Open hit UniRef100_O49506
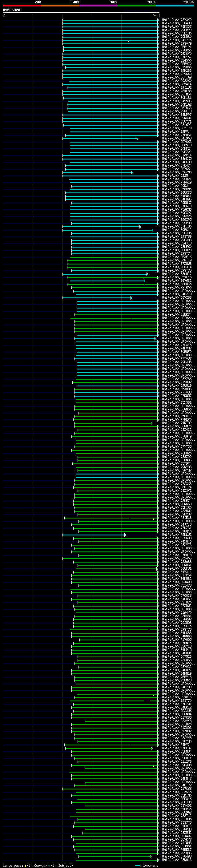Image resolution: width=197 pixels, height=868 pixels. pyautogui.click(x=177, y=101)
